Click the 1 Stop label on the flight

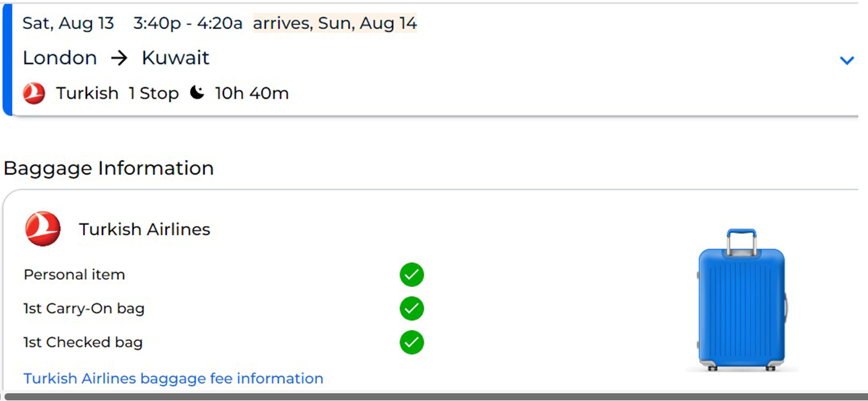tap(154, 93)
